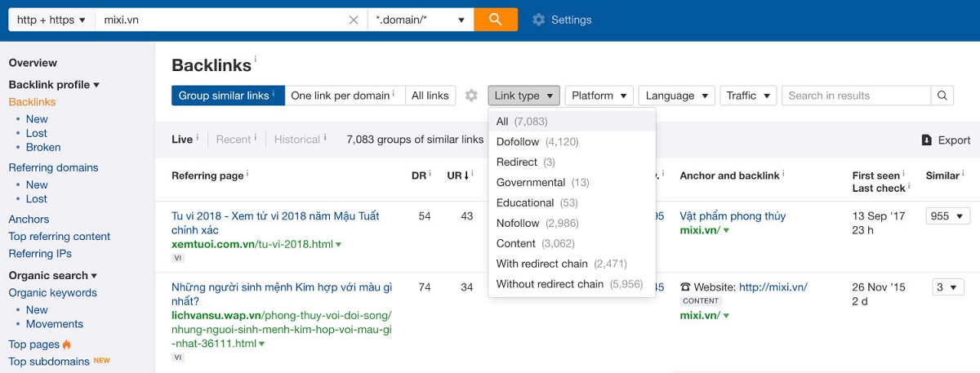Switch to the Recent tab
The height and width of the screenshot is (373, 980).
(x=234, y=140)
